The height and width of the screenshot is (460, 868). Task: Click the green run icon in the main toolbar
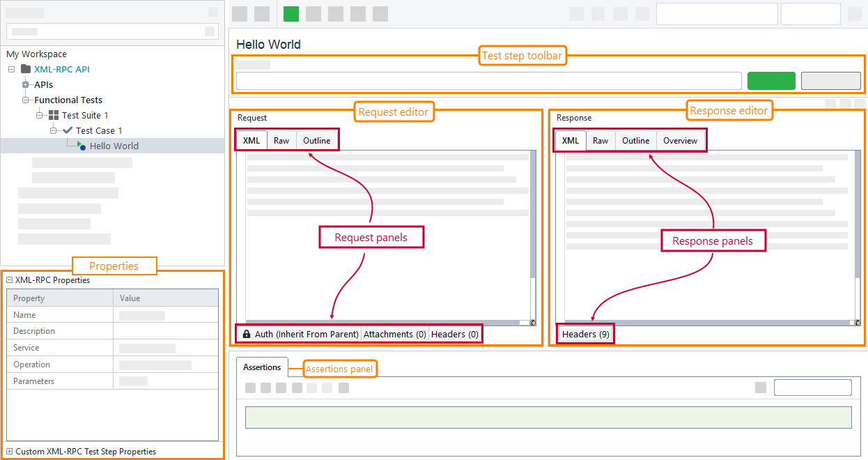pos(290,14)
